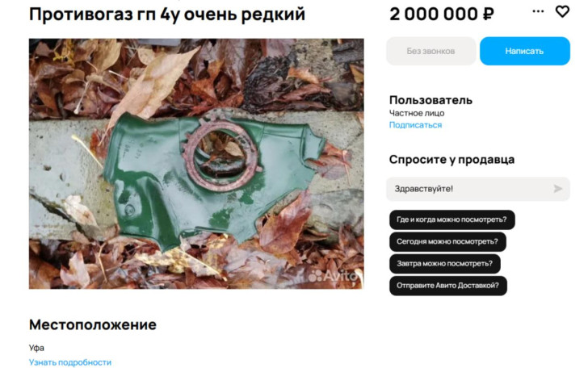
Task: Add listing to favorites with heart icon
Action: coord(562,11)
